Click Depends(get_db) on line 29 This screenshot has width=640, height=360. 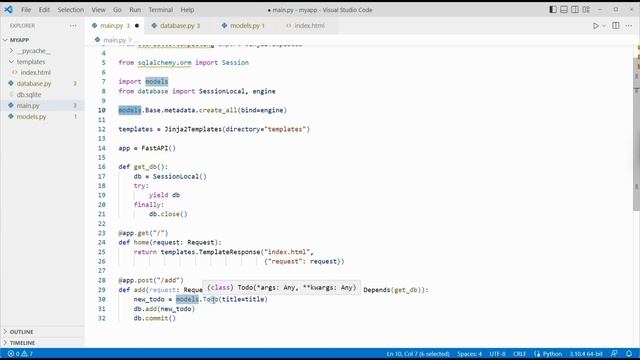394,290
